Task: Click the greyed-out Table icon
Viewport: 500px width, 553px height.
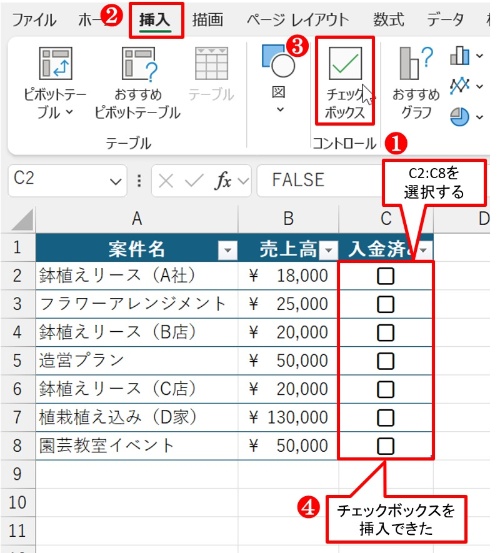Action: pos(212,64)
